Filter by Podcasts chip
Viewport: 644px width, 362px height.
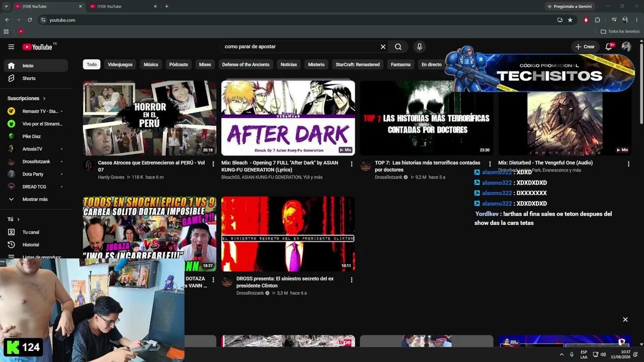(179, 64)
